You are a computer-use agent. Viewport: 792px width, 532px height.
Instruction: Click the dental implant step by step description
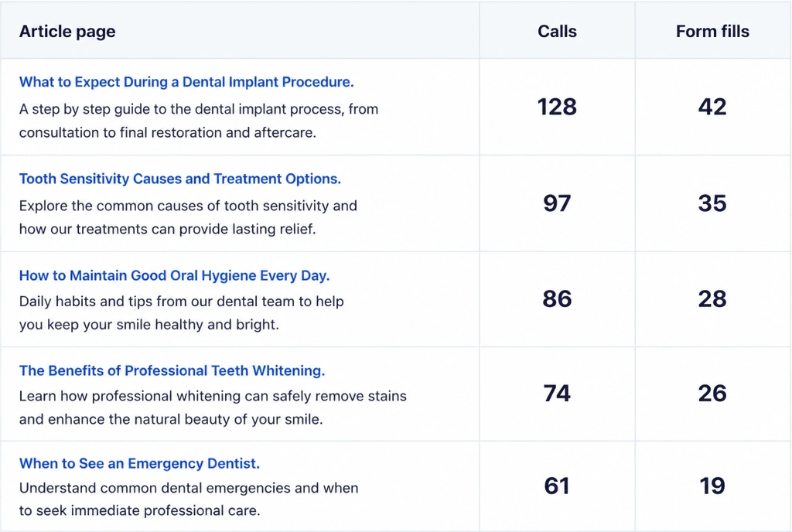[199, 121]
